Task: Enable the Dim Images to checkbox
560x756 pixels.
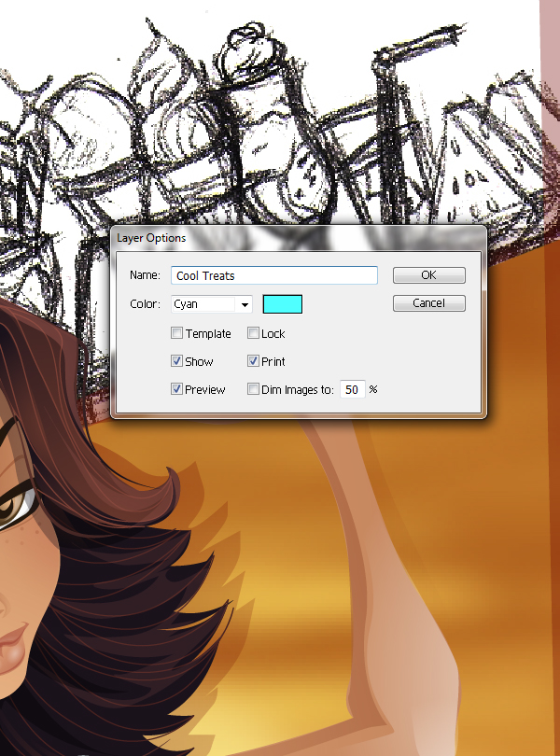Action: 253,388
